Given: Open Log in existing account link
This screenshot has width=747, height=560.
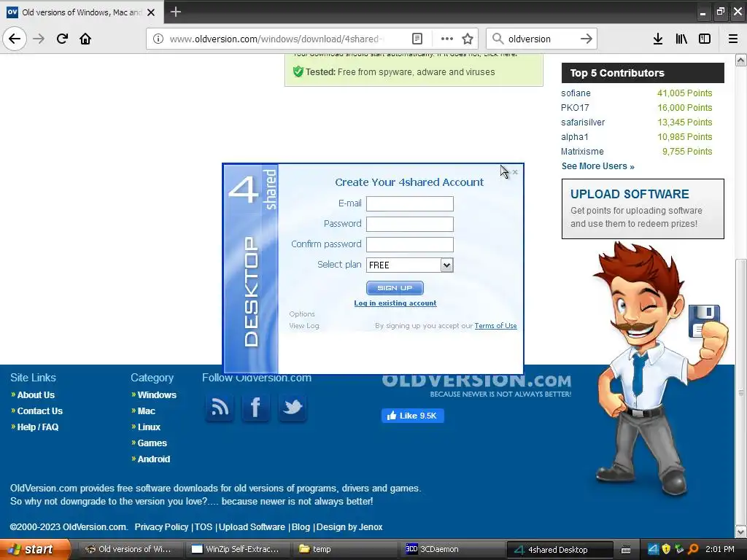Looking at the screenshot, I should 395,303.
